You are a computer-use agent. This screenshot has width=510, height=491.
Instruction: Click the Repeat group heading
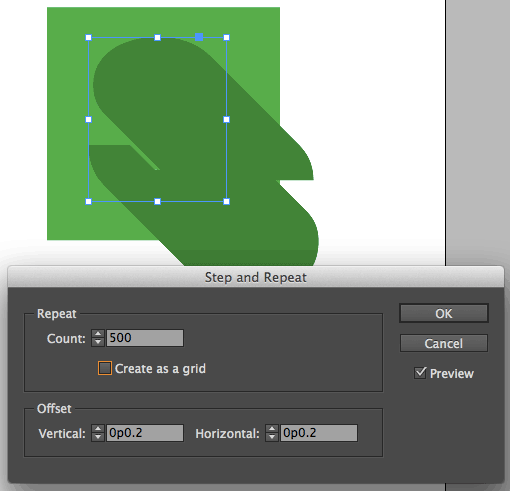(x=57, y=314)
